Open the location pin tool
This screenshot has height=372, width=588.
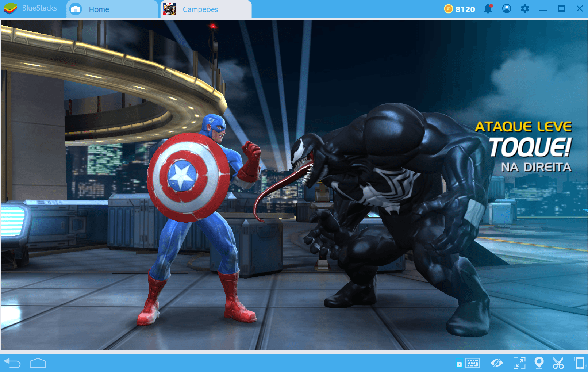tap(539, 363)
